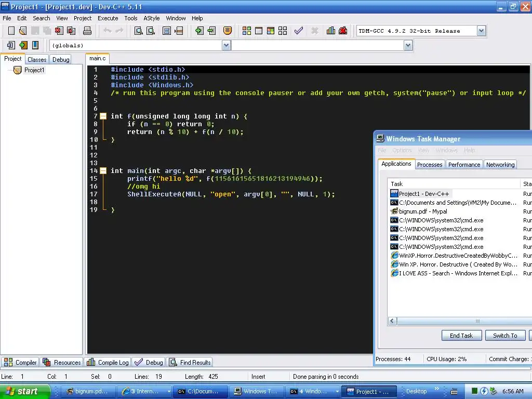Click the Syntax Check checkmark icon

pos(299,31)
